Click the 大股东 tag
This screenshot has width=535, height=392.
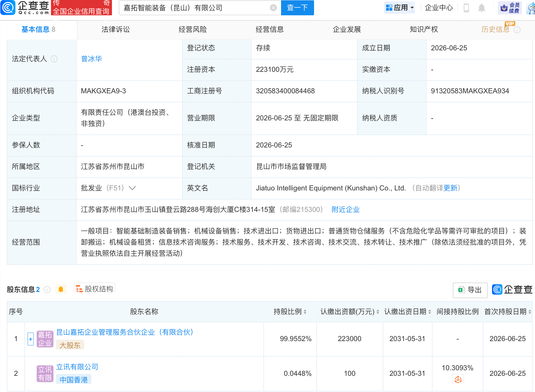coord(70,345)
